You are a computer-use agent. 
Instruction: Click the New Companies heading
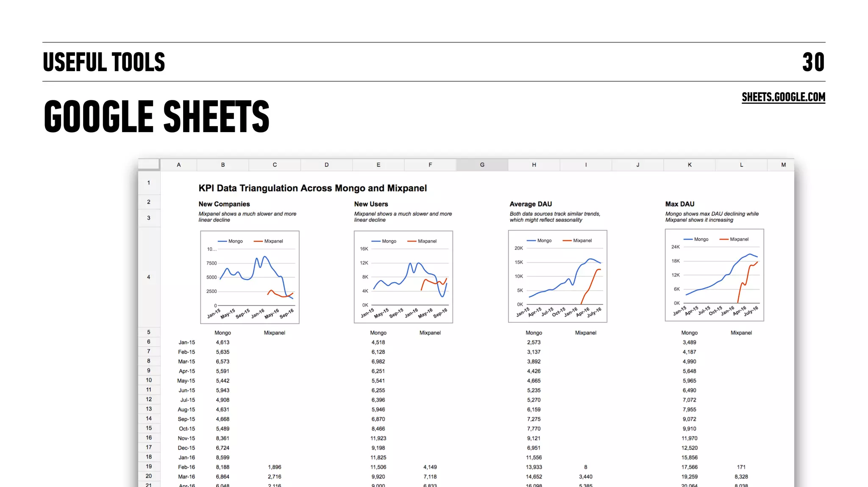[224, 204]
